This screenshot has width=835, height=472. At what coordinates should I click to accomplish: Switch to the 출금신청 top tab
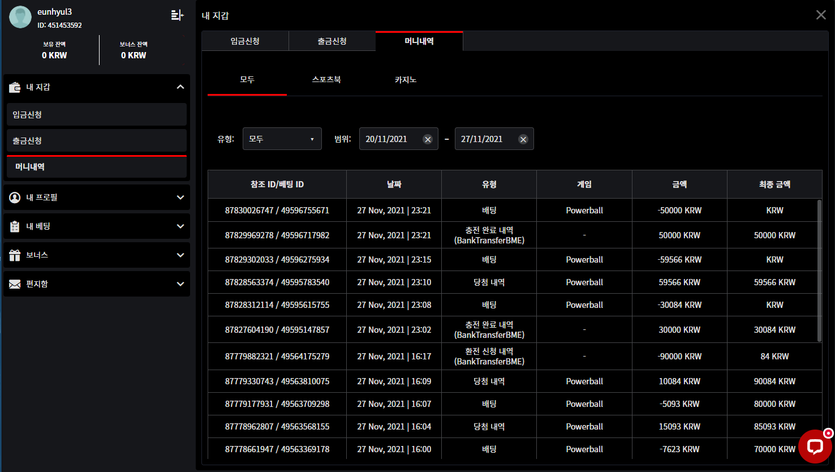click(332, 41)
